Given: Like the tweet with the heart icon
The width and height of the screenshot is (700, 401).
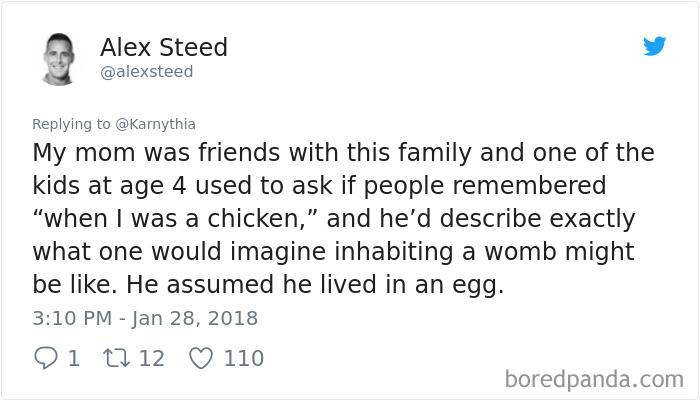Looking at the screenshot, I should coord(201,358).
